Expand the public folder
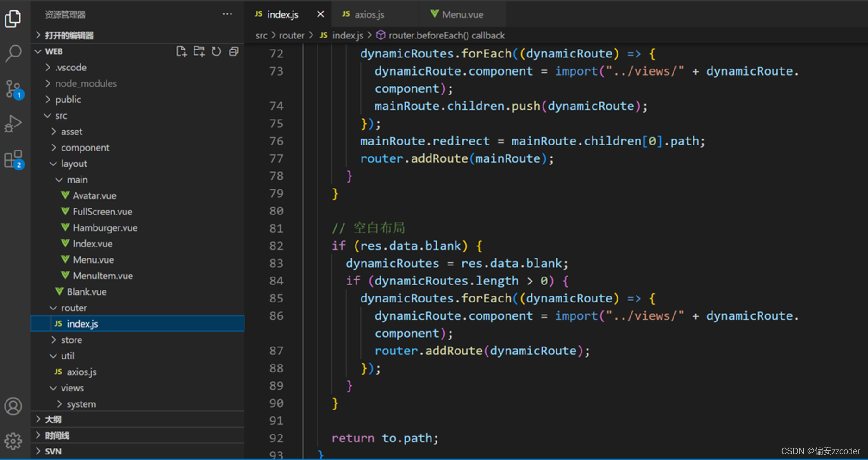Screen dimensions: 868x460 (137, 100)
